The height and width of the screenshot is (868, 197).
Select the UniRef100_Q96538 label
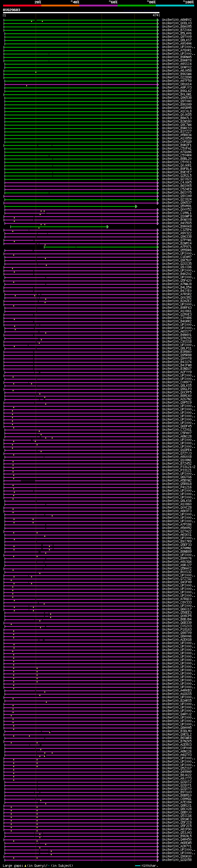point(177,98)
